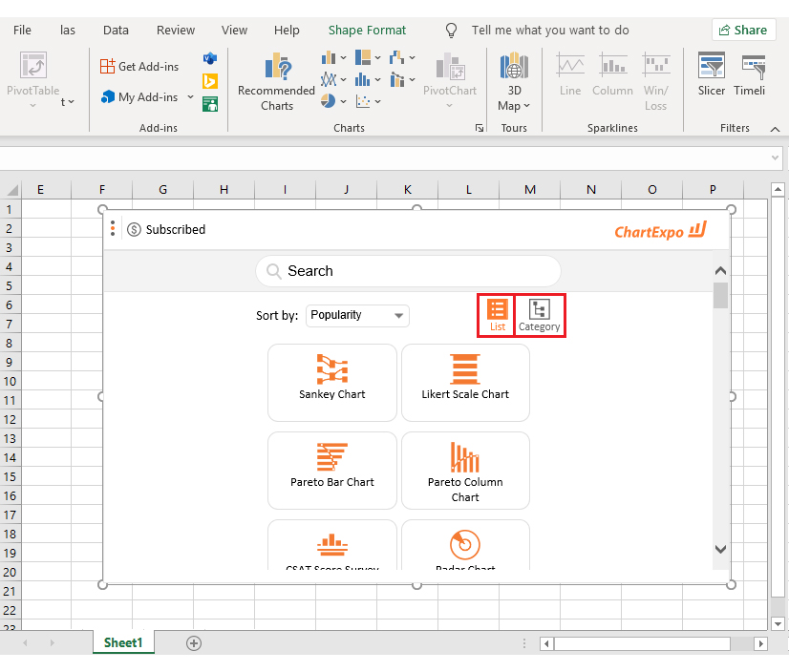Expand 3D Map dropdown arrow
Image resolution: width=789 pixels, height=672 pixels.
[x=527, y=106]
